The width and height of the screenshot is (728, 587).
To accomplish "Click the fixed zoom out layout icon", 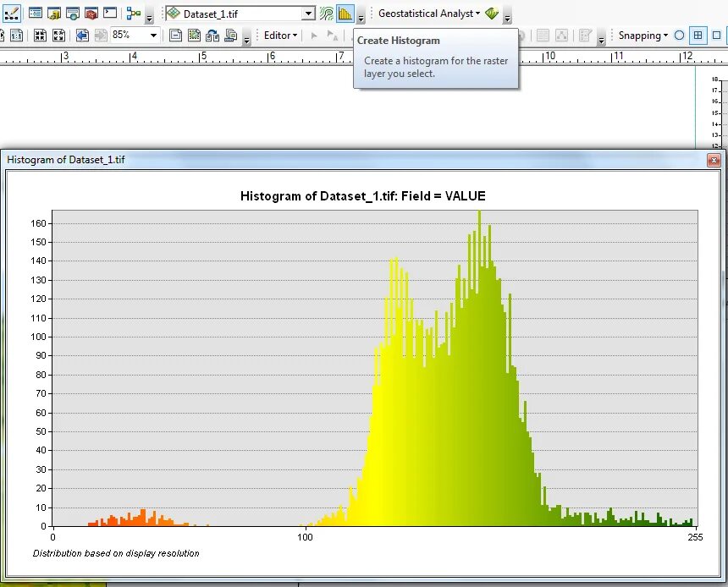I will coord(58,36).
